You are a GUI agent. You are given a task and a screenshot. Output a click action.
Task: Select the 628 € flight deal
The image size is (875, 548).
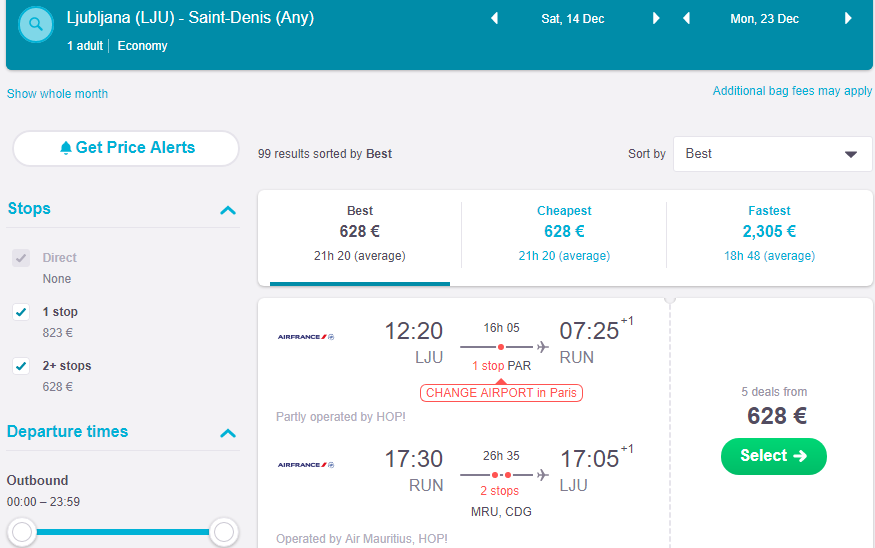click(x=773, y=456)
